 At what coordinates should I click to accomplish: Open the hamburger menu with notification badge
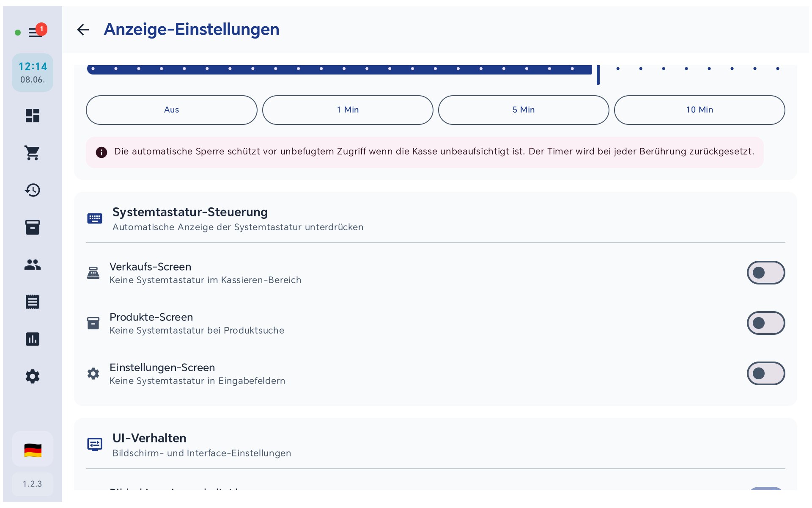click(x=35, y=32)
